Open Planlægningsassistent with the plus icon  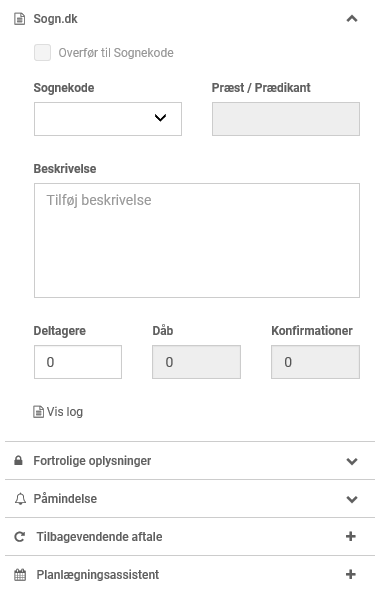351,574
